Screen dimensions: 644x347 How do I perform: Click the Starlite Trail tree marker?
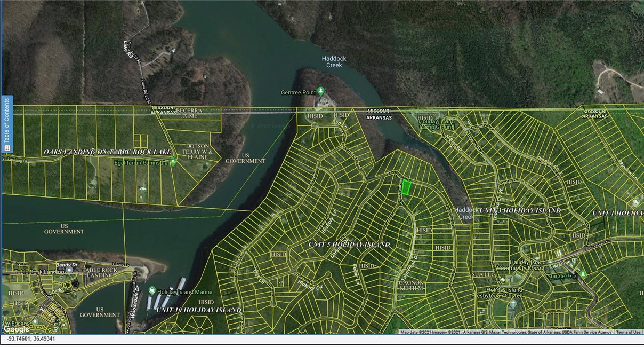tap(583, 274)
